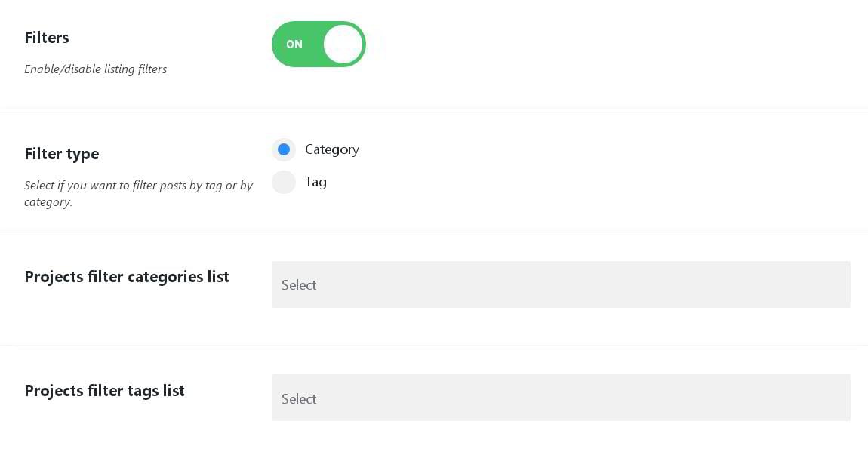Click the Filter type heading
Image resolution: width=868 pixels, height=449 pixels.
point(62,154)
